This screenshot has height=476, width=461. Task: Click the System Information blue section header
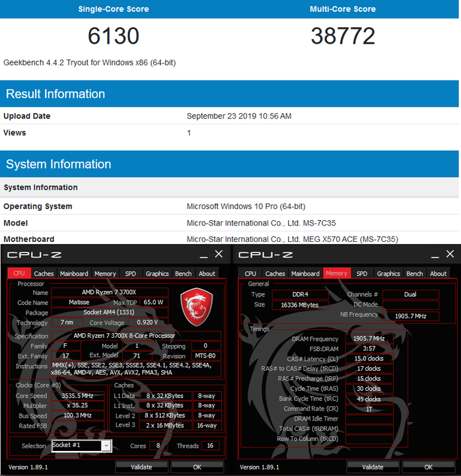click(x=229, y=164)
